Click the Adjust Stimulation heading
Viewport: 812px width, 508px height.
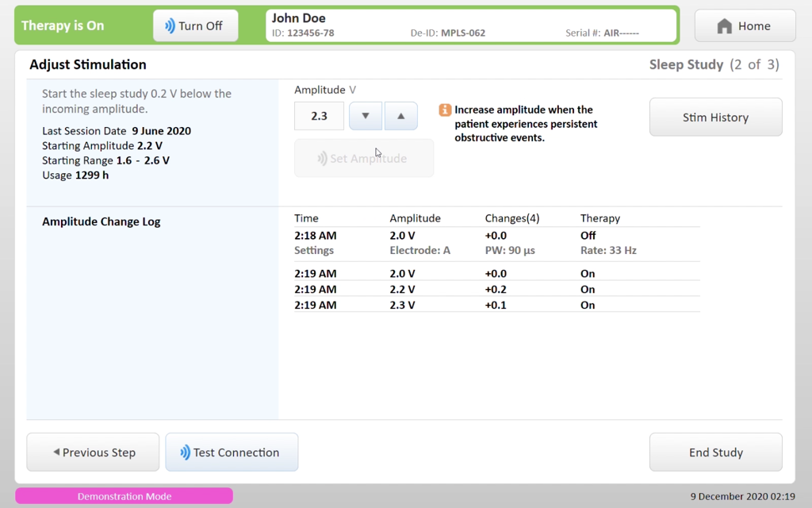(88, 64)
